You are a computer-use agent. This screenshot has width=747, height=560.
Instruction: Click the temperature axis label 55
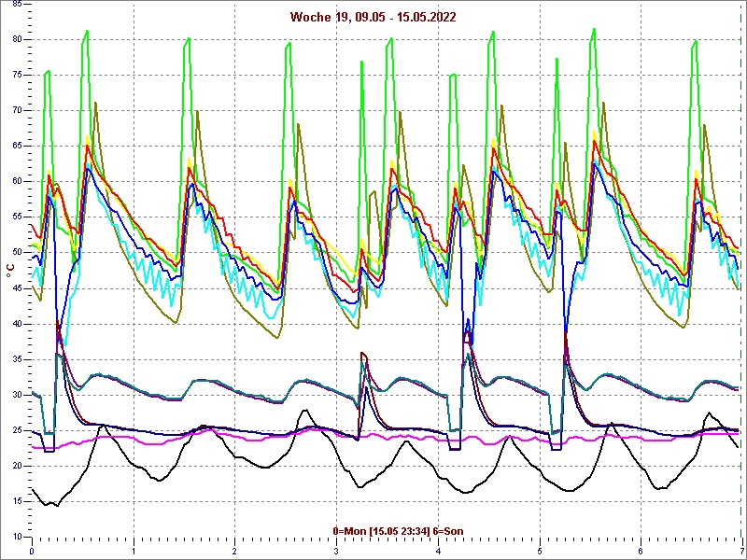(x=17, y=217)
